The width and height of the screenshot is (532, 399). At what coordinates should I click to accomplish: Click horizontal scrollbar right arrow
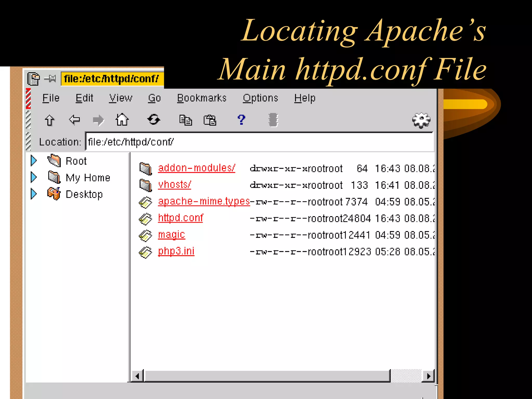click(428, 376)
